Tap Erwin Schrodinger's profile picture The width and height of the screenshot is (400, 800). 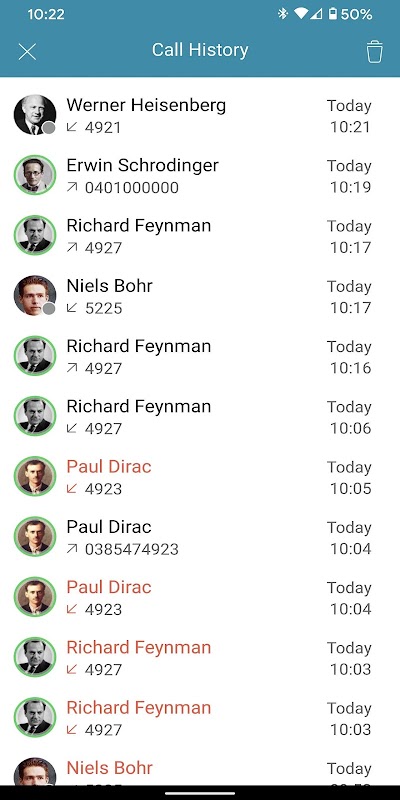pyautogui.click(x=35, y=175)
